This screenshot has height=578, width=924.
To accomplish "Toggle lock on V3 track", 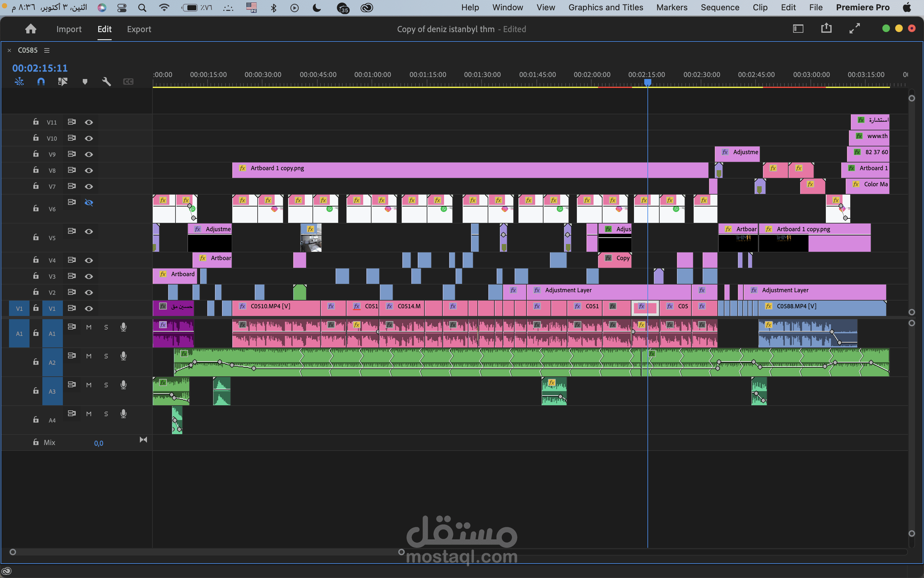I will [x=36, y=276].
